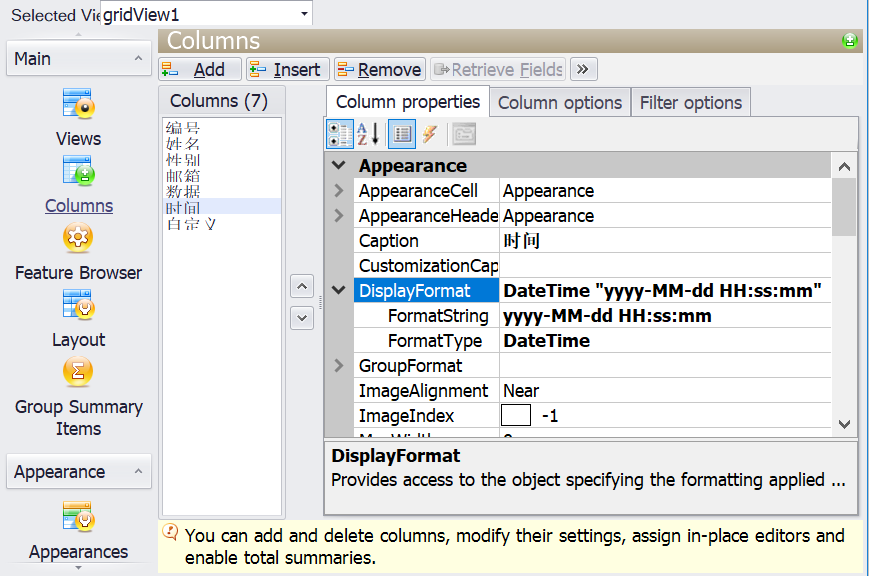Edit FormatString value yyyy-MM-dd HH:ss:mm
The height and width of the screenshot is (576, 869).
pos(665,315)
